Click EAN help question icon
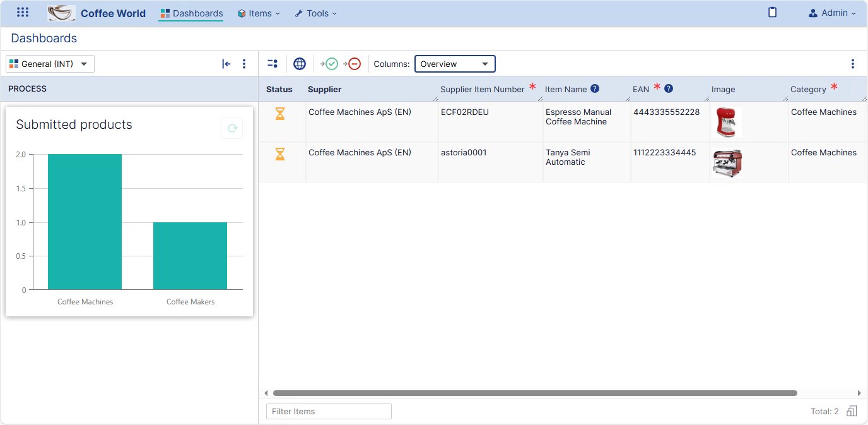The image size is (868, 425). pos(669,89)
